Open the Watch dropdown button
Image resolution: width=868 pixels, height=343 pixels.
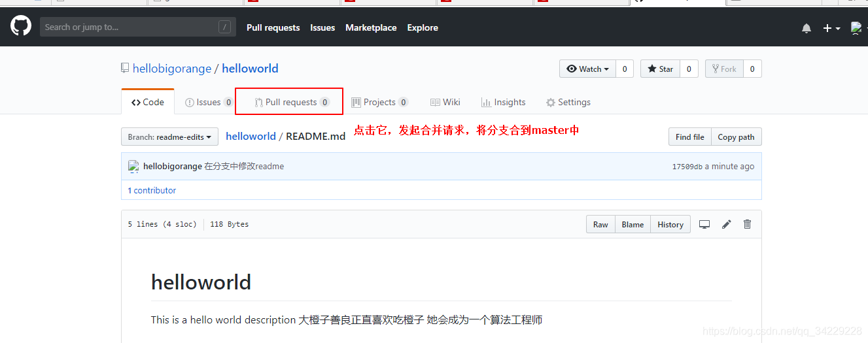point(587,69)
